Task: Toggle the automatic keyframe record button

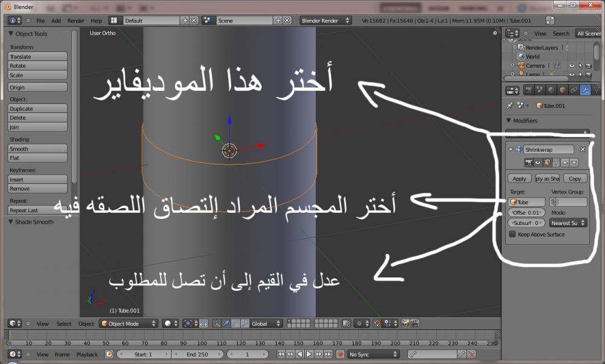Action: 340,354
